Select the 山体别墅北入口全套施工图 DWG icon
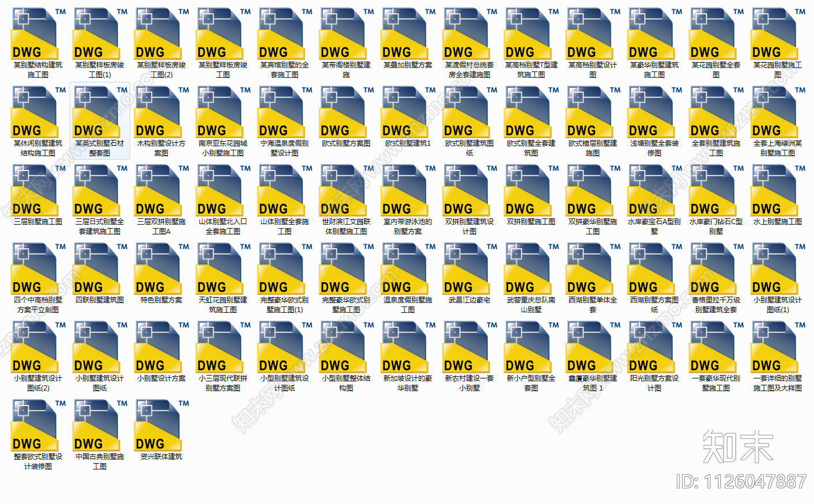 (219, 191)
